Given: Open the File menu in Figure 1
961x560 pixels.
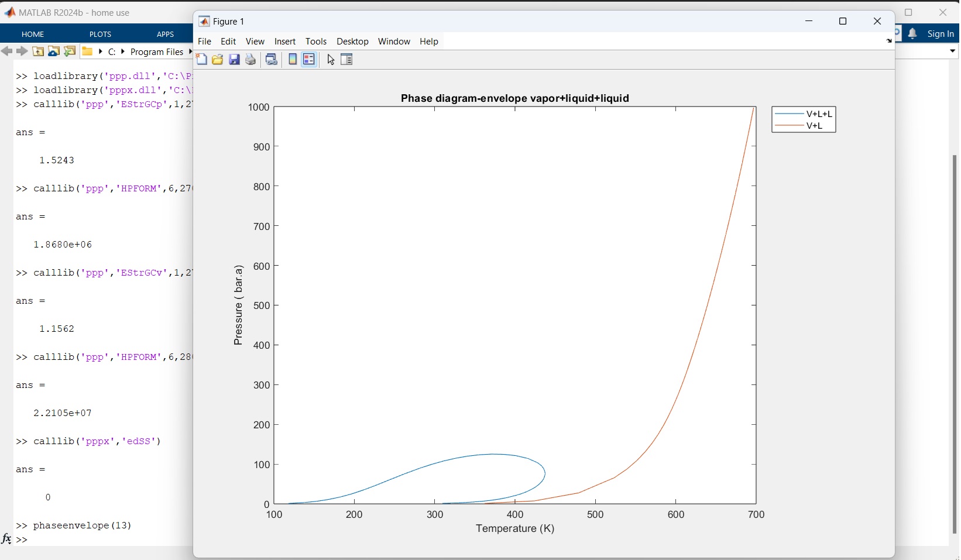Looking at the screenshot, I should pos(205,42).
